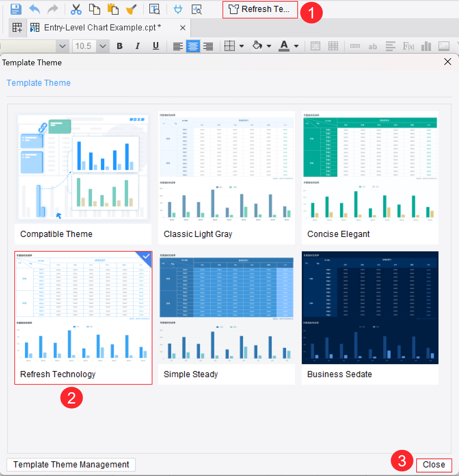The width and height of the screenshot is (459, 476).
Task: Open the font size 10.5 dropdown arrow
Action: [x=103, y=46]
